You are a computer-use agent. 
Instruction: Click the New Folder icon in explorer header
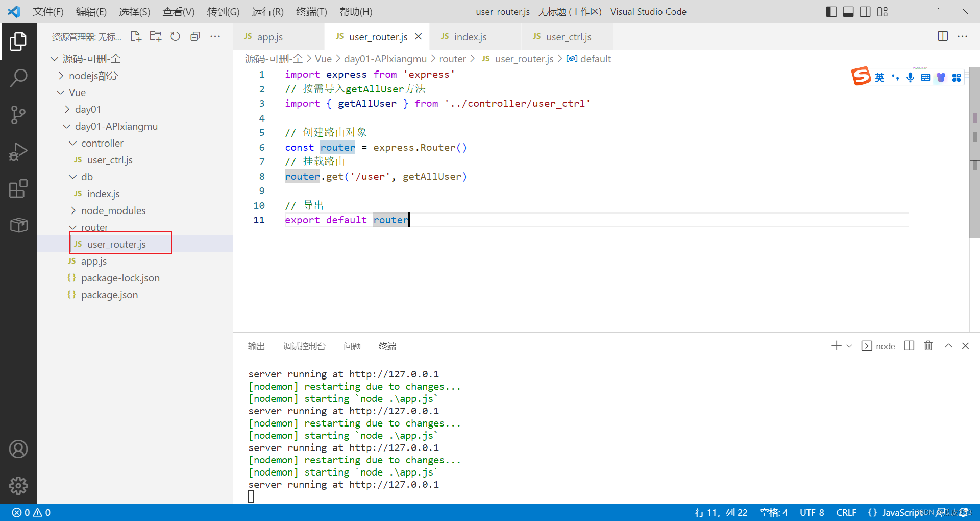pyautogui.click(x=156, y=36)
